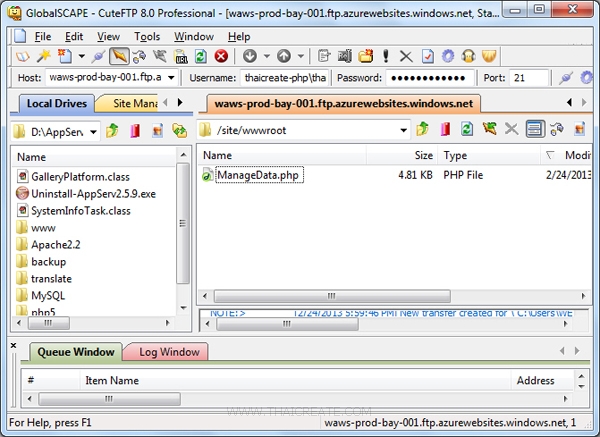Screen dimensions: 600x437
Task: Go up one folder in local pane
Action: [112, 130]
